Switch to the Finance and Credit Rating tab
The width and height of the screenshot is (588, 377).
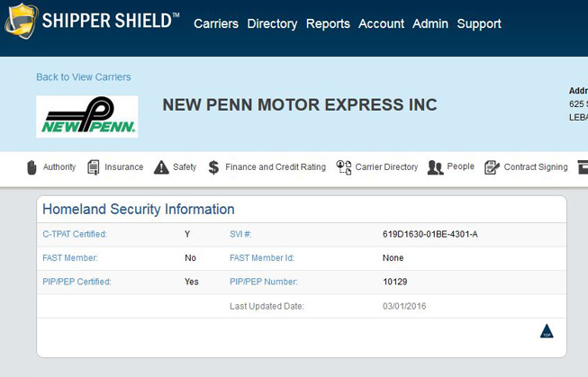tap(276, 167)
